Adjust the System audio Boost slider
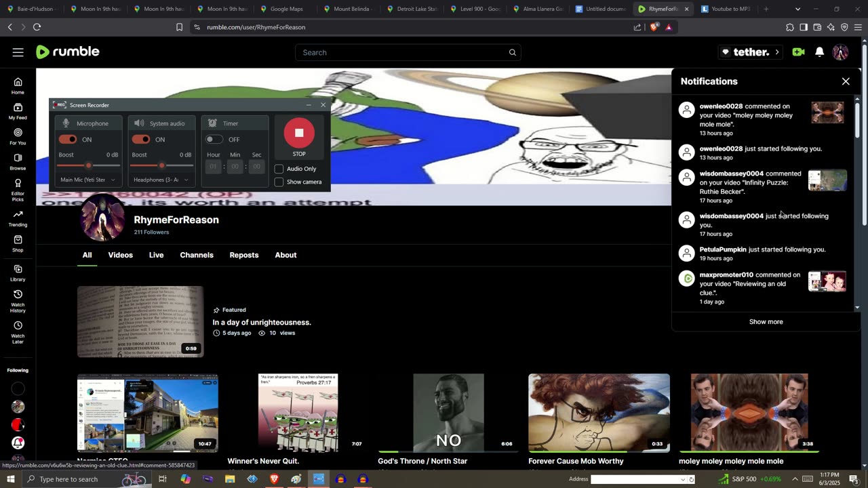 (x=161, y=165)
